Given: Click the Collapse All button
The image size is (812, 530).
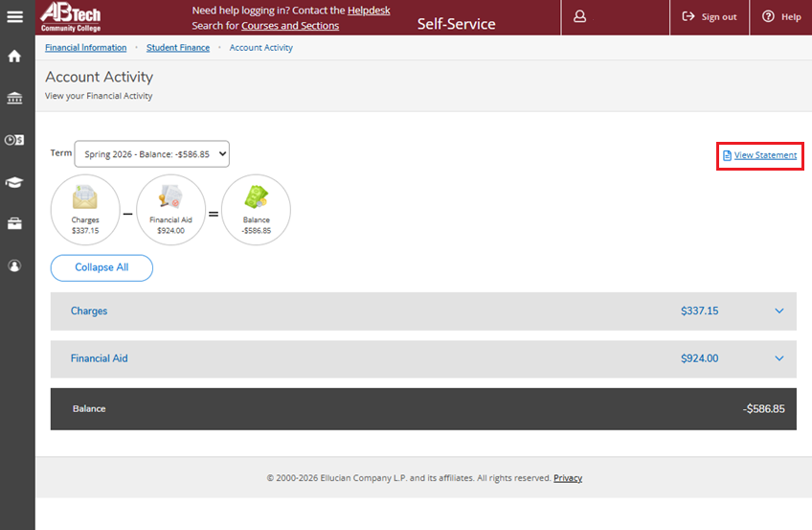Looking at the screenshot, I should (101, 267).
